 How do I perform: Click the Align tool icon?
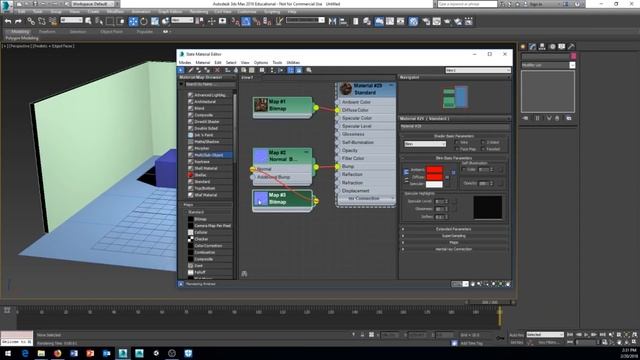click(343, 21)
